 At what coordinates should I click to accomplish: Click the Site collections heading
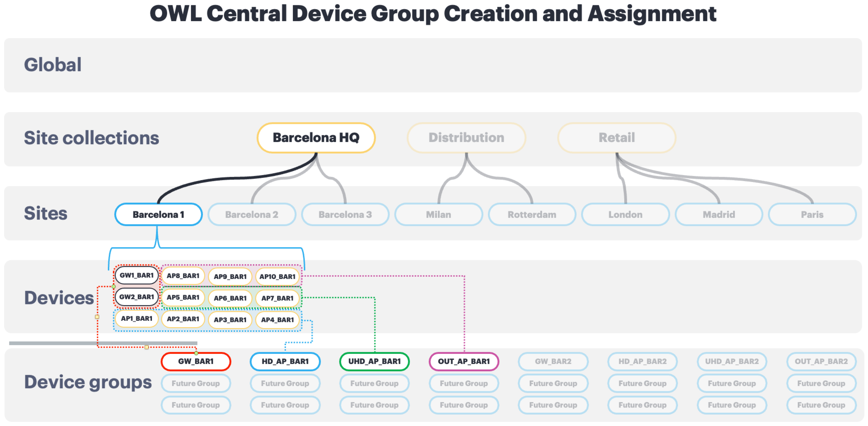[91, 138]
